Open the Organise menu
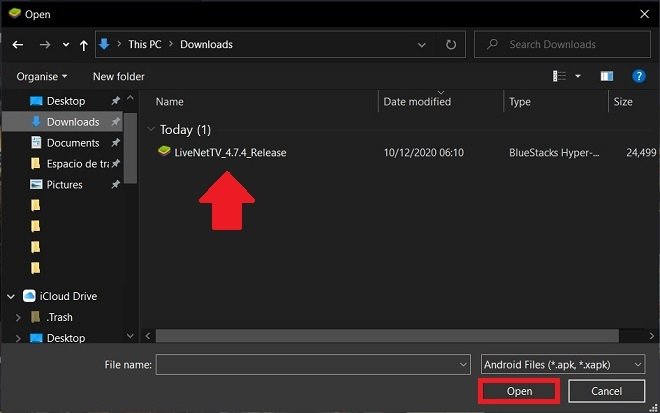The width and height of the screenshot is (660, 413). [x=42, y=77]
